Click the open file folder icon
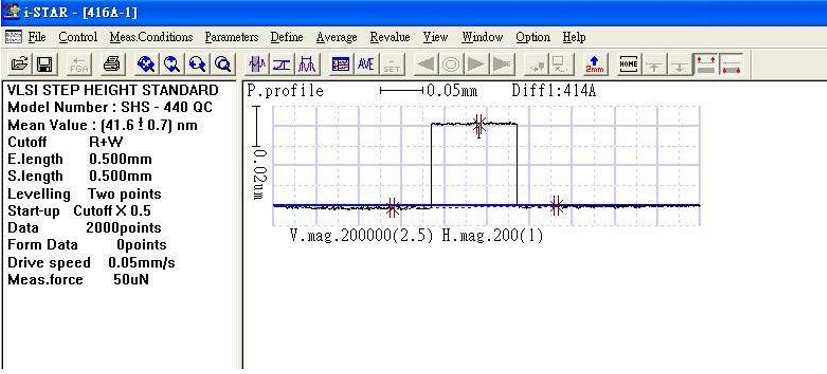Image resolution: width=827 pixels, height=374 pixels. point(19,64)
